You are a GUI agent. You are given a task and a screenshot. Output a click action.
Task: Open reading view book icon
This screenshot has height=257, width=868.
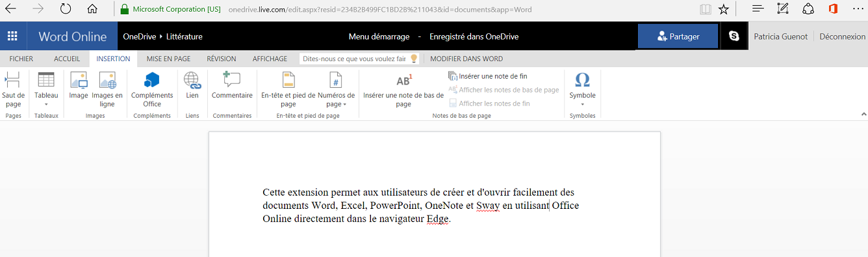click(706, 9)
